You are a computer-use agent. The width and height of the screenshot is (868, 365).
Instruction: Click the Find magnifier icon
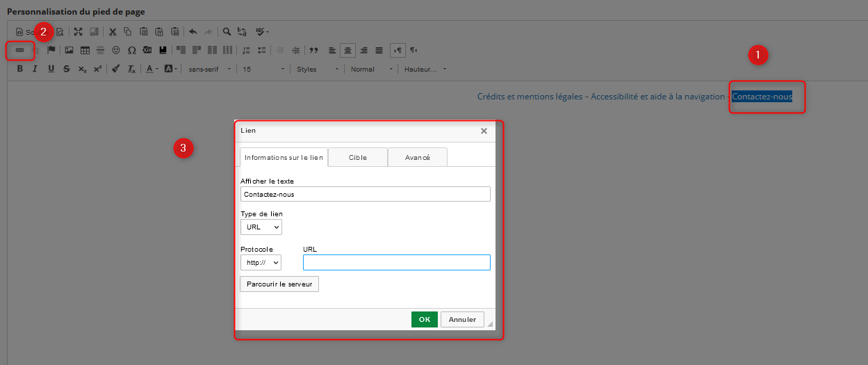227,31
